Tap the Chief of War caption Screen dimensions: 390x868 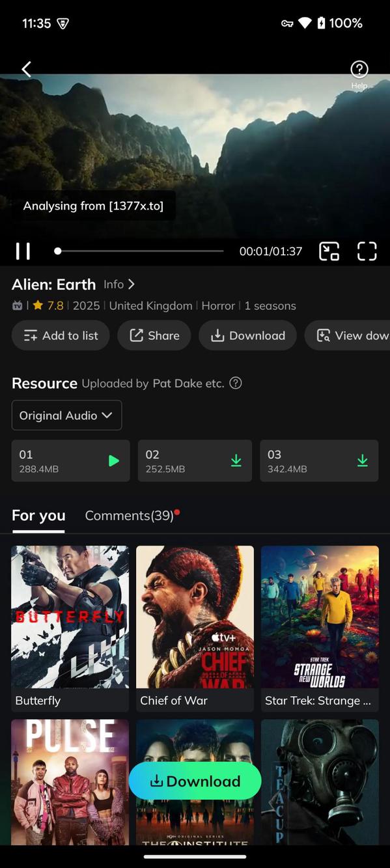(174, 701)
